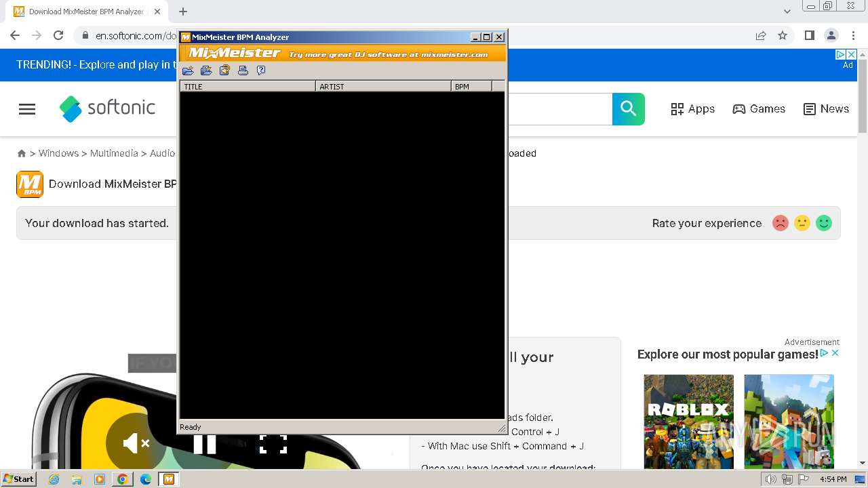Open Minecraft game thumbnail
This screenshot has width=868, height=488.
(x=789, y=421)
